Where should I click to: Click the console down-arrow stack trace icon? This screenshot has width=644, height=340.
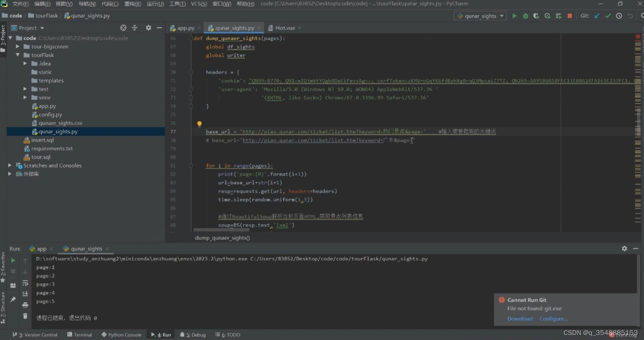(25, 272)
